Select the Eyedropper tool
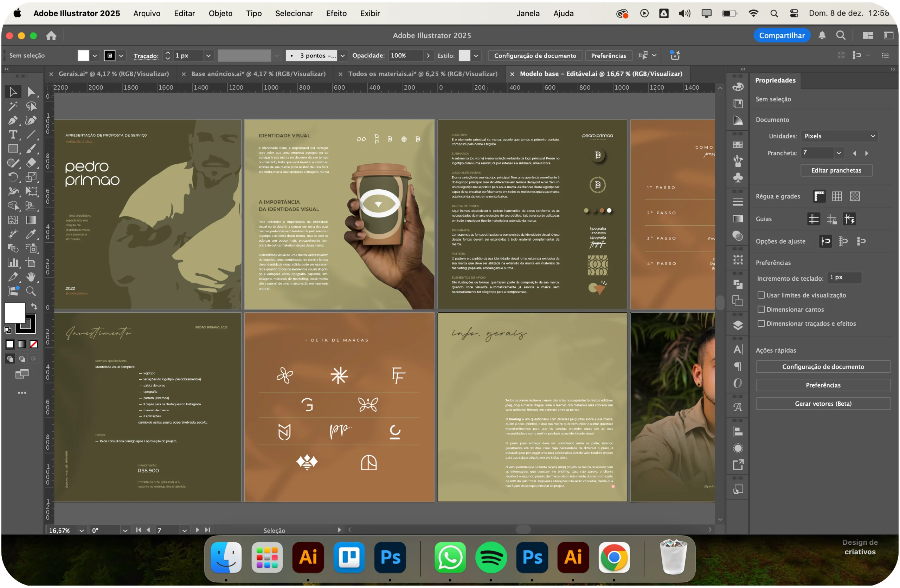The height and width of the screenshot is (588, 900). pos(31,234)
